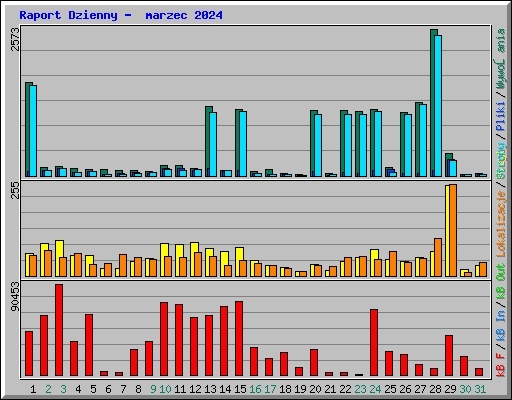Click day label 17 on the axis
This screenshot has width=512, height=400.
point(270,389)
